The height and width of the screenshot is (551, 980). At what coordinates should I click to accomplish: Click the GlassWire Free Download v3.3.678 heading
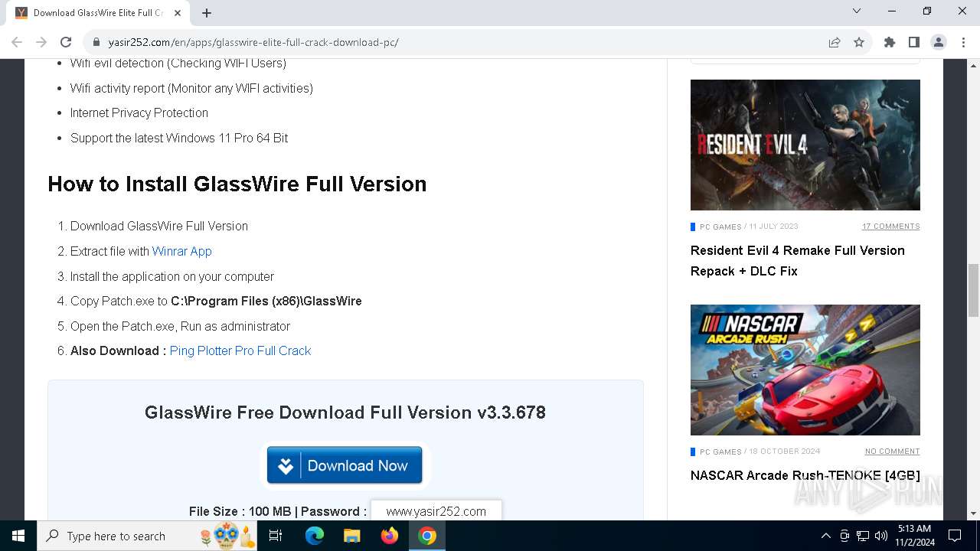345,412
